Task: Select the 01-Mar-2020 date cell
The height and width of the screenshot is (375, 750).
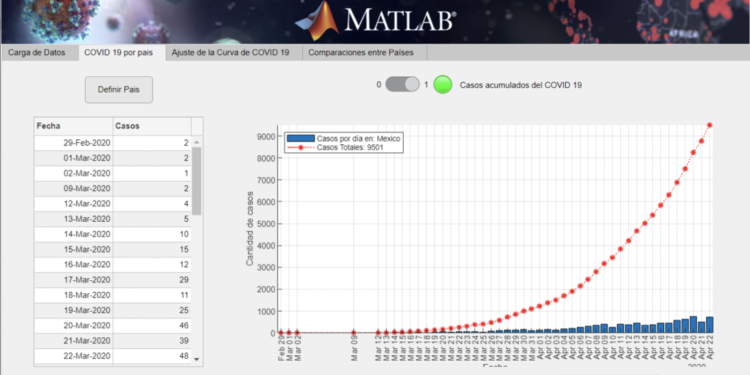Action: pos(74,158)
